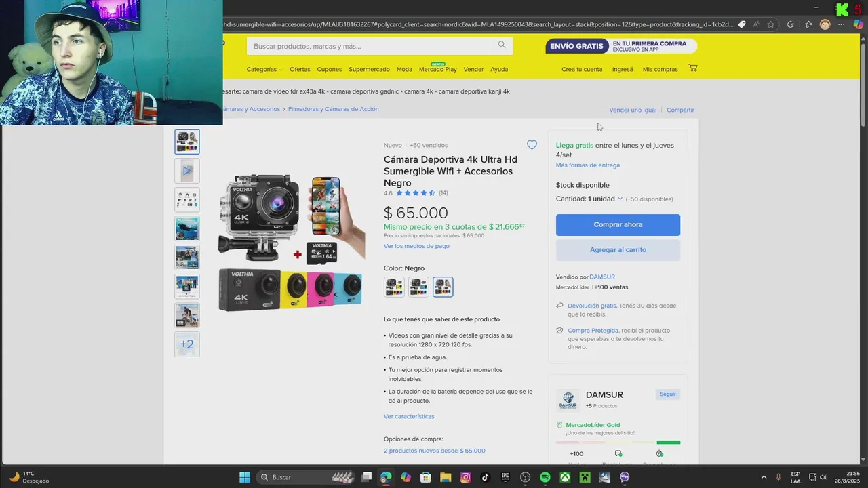
Task: Open the Windows Start menu
Action: tap(245, 477)
